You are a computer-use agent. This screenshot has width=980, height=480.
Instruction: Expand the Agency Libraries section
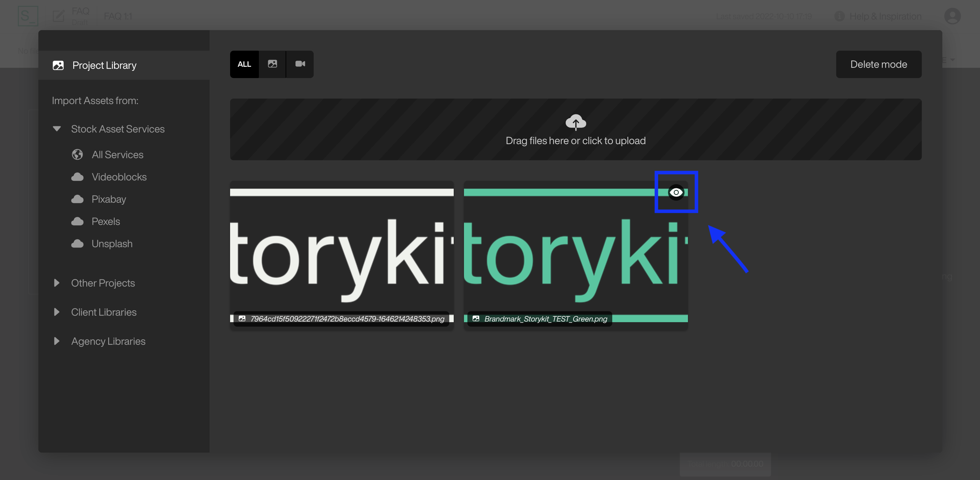56,341
